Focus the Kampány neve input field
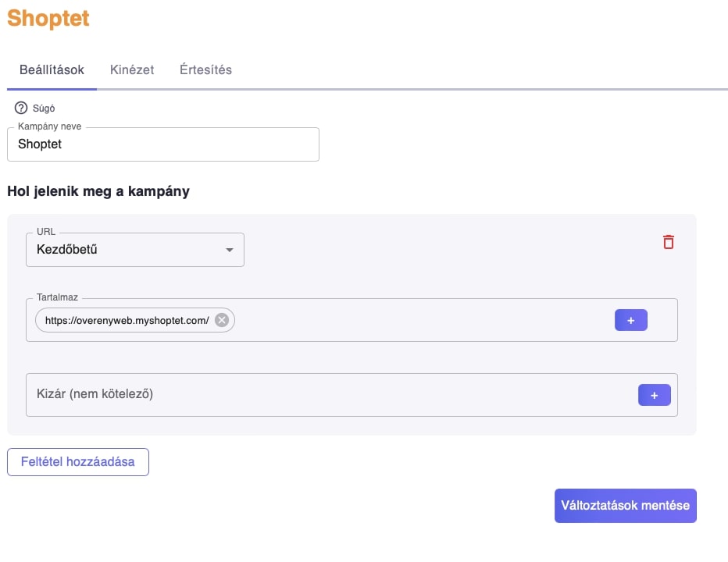The height and width of the screenshot is (562, 728). pyautogui.click(x=163, y=144)
